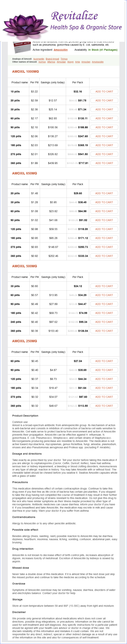Follow the Brand Amoxil link
This screenshot has height=644, width=127.
pyautogui.click(x=52, y=59)
